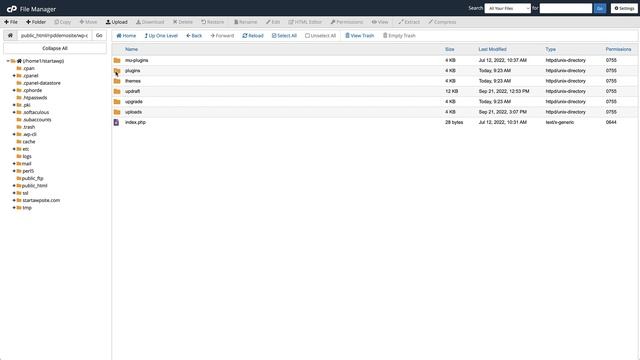This screenshot has height=360, width=640.
Task: Expand the .wp-cli tree folder
Action: [14, 134]
